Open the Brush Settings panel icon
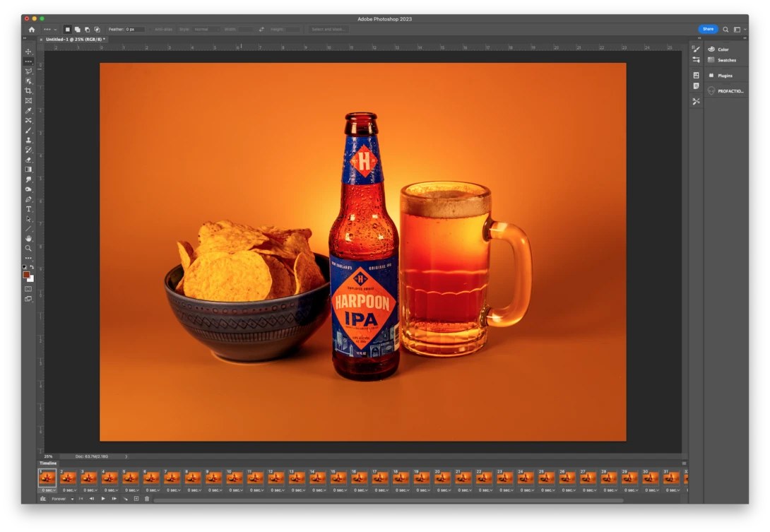 coord(696,60)
